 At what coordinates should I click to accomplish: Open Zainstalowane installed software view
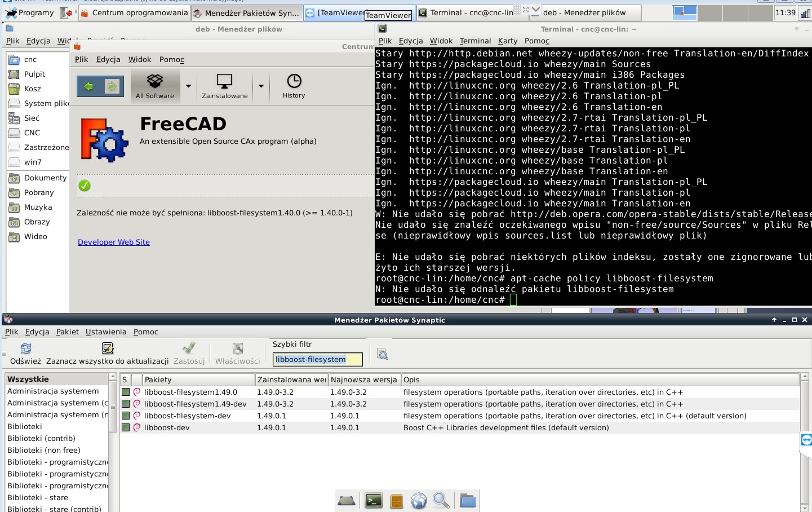pyautogui.click(x=224, y=86)
